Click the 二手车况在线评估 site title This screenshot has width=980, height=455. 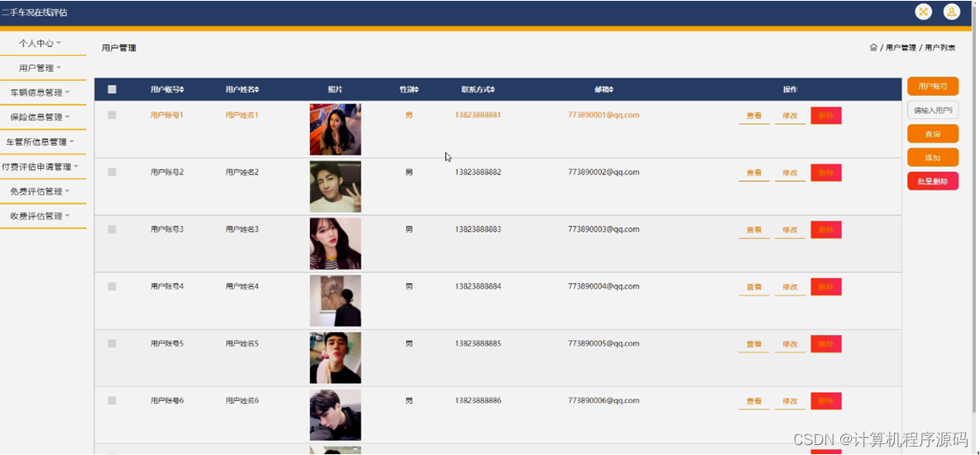point(34,12)
